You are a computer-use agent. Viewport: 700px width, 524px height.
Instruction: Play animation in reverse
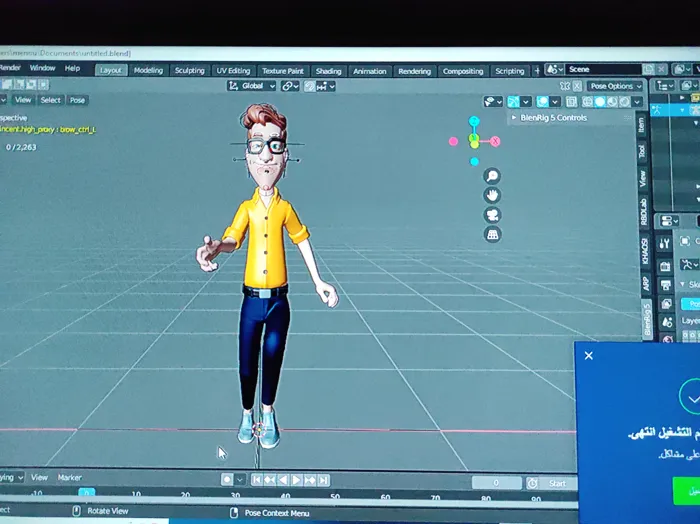point(283,480)
